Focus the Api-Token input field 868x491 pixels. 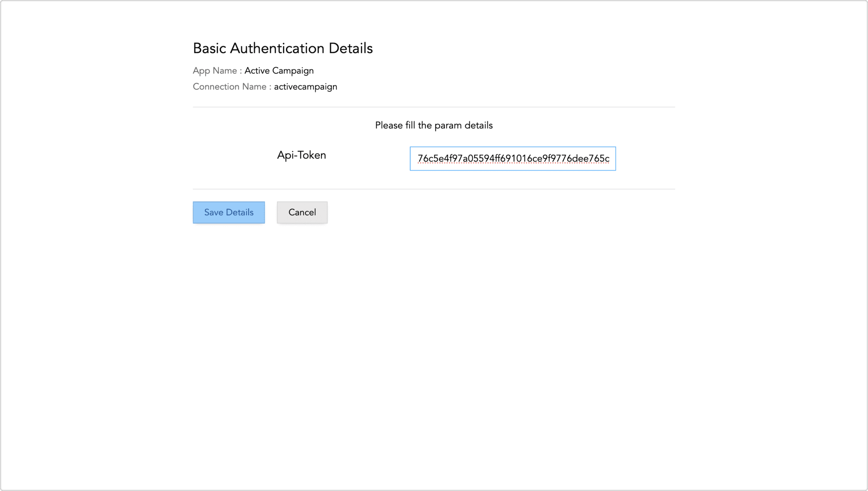[513, 158]
